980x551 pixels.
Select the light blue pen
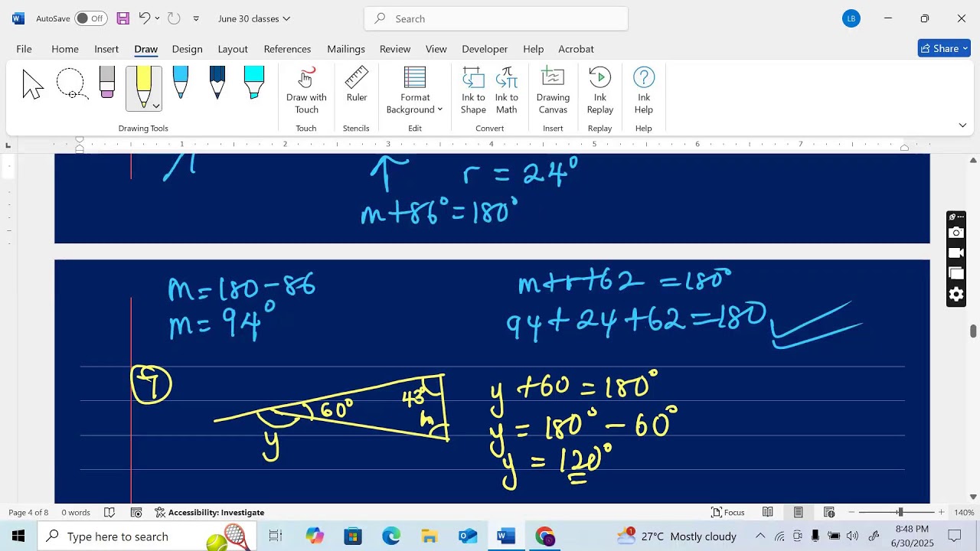(181, 83)
